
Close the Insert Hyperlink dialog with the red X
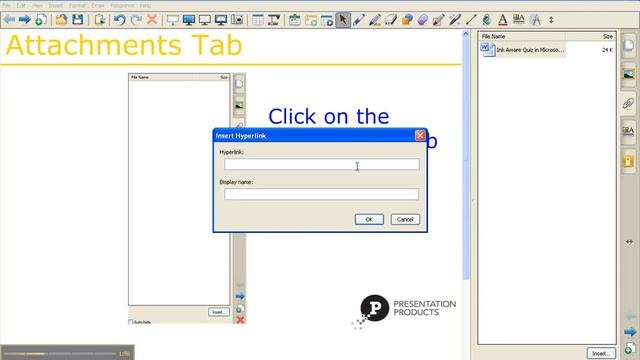(x=420, y=136)
